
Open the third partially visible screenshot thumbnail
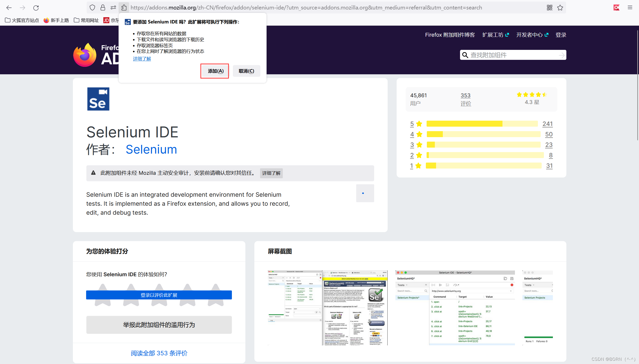pyautogui.click(x=538, y=308)
